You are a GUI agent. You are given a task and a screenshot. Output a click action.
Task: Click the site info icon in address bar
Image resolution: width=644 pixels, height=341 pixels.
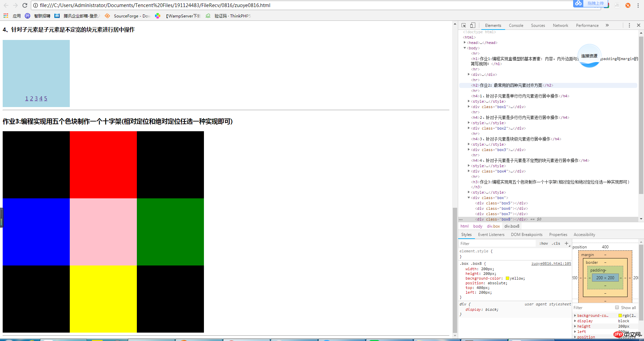click(x=36, y=5)
